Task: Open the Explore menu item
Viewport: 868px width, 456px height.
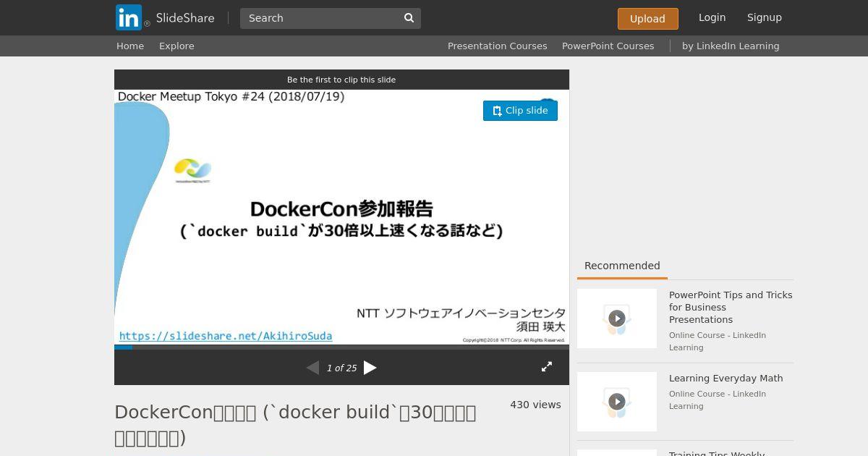Action: coord(176,46)
